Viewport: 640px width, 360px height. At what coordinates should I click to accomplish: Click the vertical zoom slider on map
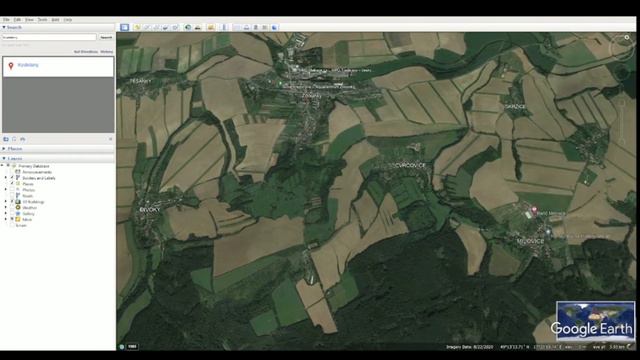pyautogui.click(x=622, y=122)
